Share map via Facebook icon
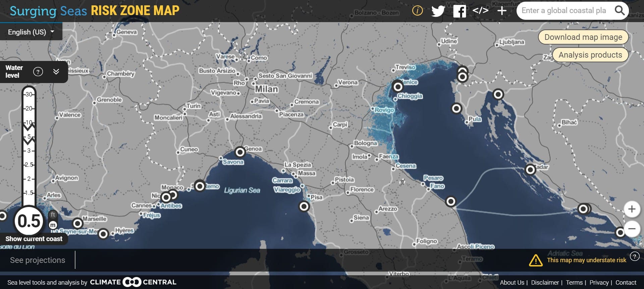The image size is (644, 289). pos(459,11)
